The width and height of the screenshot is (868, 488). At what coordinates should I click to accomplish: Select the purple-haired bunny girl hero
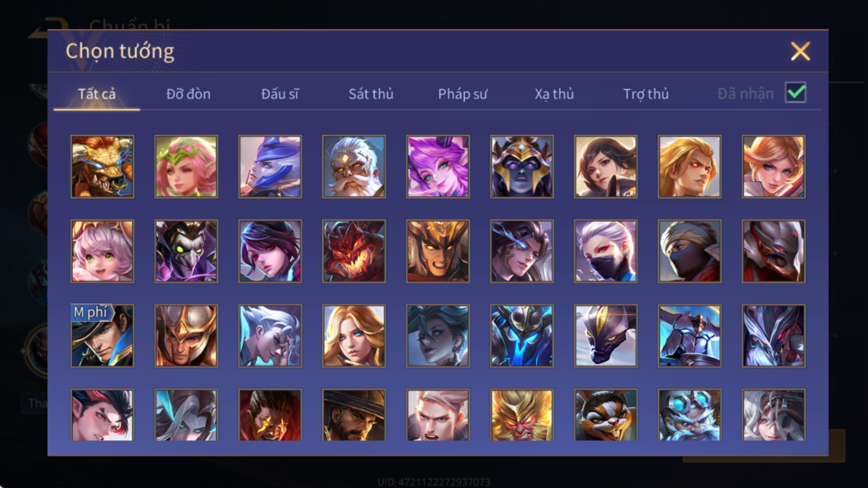(x=438, y=167)
